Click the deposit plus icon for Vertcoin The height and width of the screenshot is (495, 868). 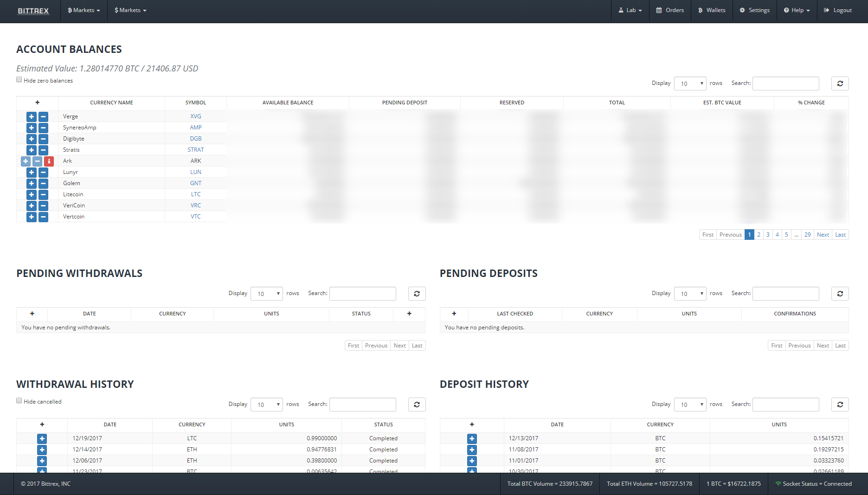(32, 217)
